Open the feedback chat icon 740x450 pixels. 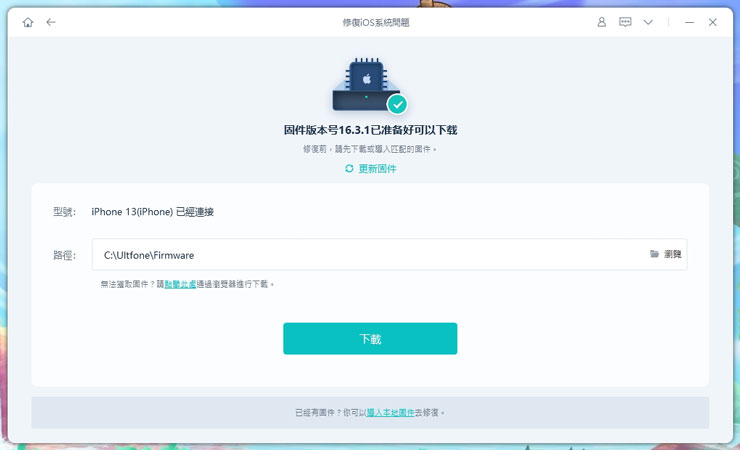pyautogui.click(x=625, y=22)
